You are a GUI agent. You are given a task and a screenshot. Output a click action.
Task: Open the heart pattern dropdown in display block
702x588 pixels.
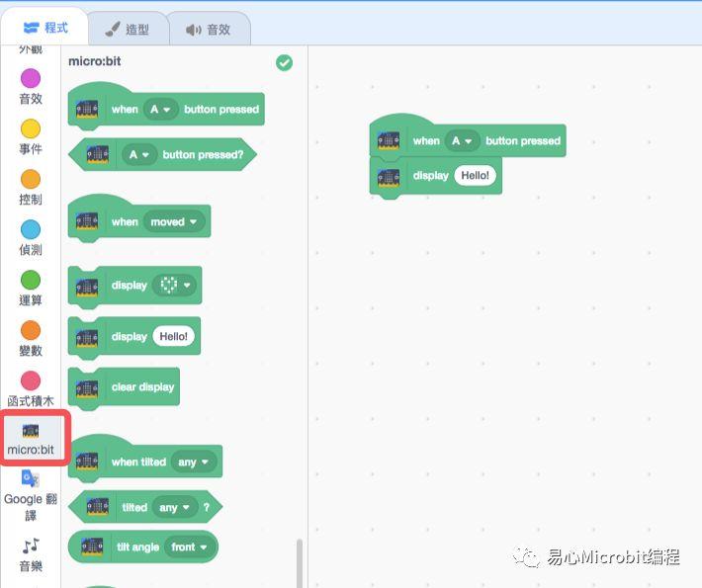coord(174,285)
